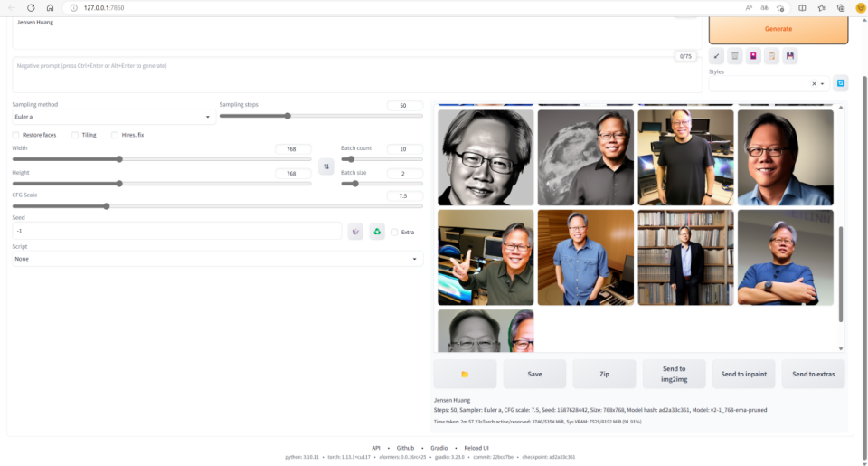Tick the Extra seed checkbox
The width and height of the screenshot is (868, 466).
pyautogui.click(x=394, y=233)
